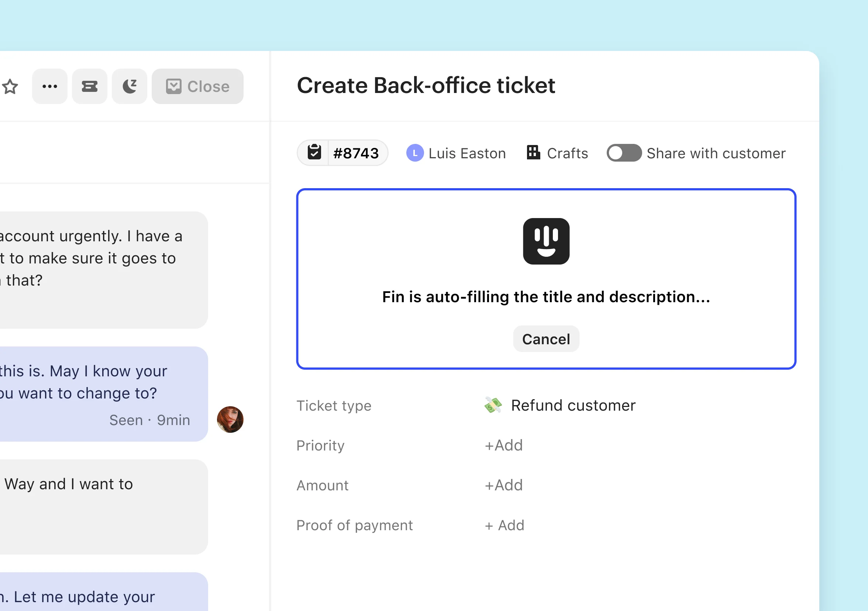Add an Amount value
The image size is (868, 611).
(x=503, y=485)
